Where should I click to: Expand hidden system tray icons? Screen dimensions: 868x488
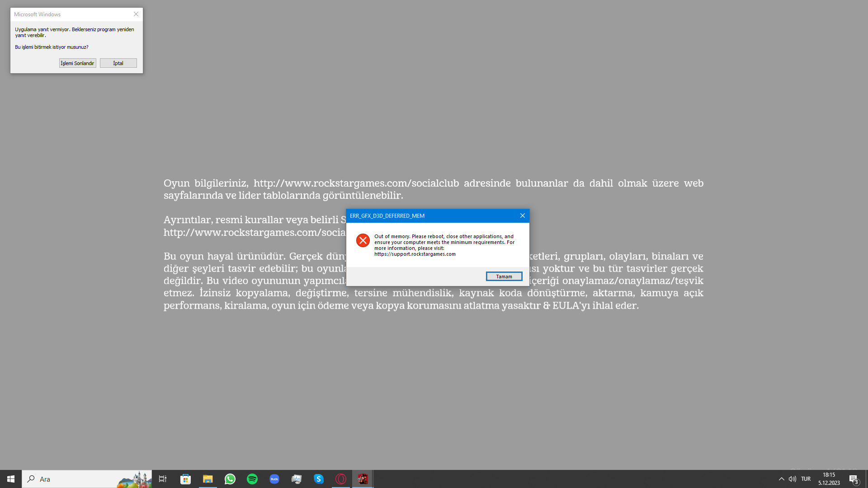point(781,479)
